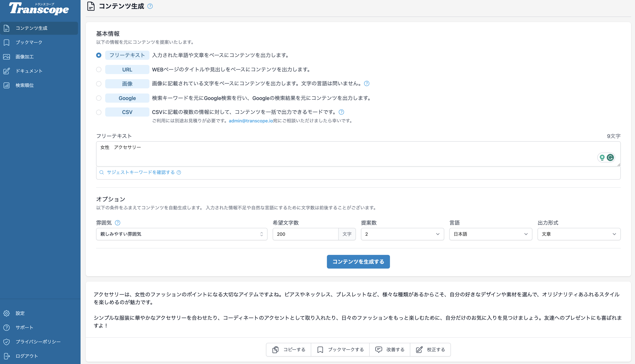Click the help icon beside サジェストキーワード link
The image size is (635, 364).
(179, 173)
